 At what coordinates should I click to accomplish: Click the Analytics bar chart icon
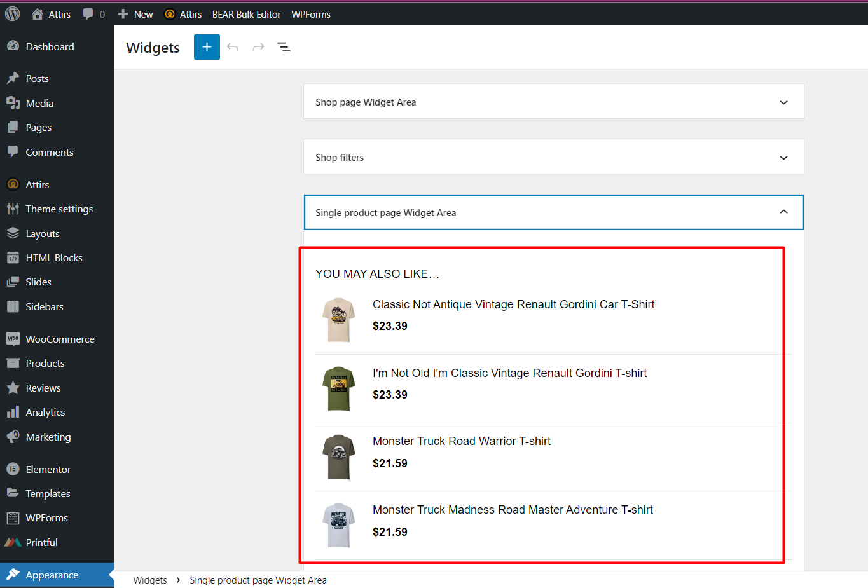click(x=13, y=412)
